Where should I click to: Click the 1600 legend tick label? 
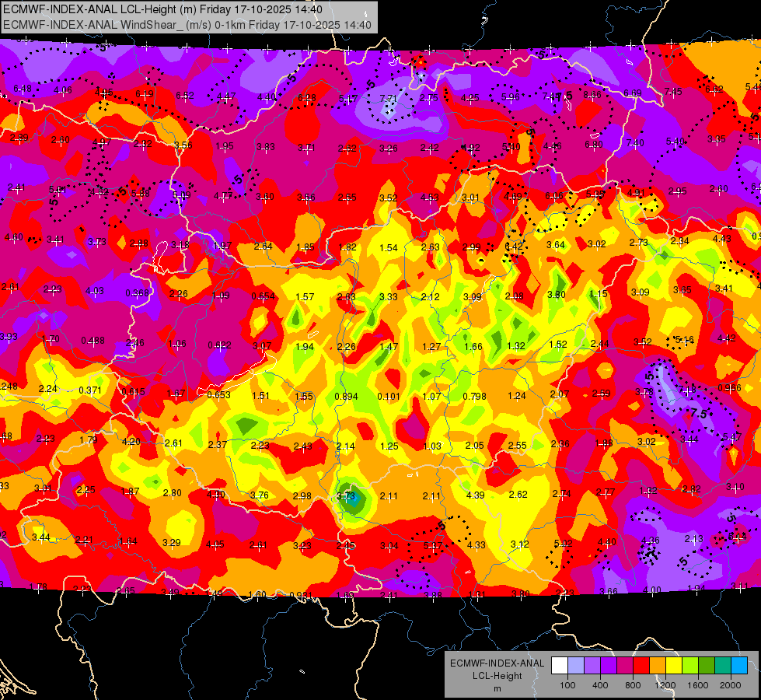(x=698, y=685)
